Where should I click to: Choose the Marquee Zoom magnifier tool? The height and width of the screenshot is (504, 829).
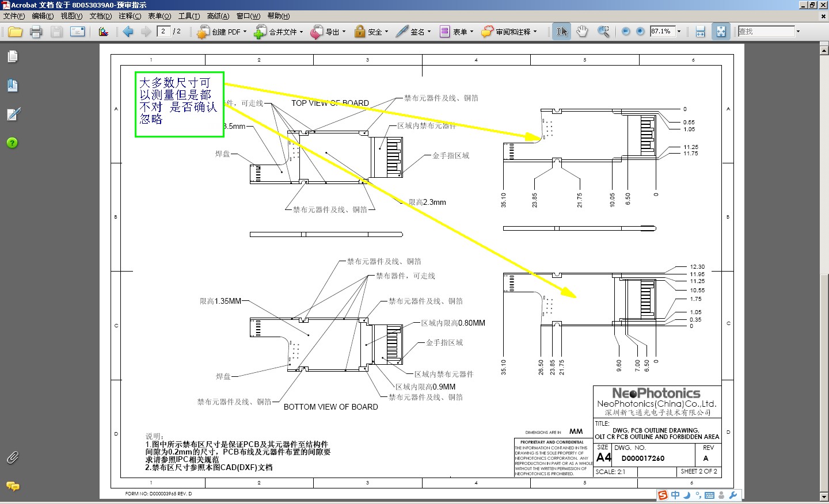(603, 32)
